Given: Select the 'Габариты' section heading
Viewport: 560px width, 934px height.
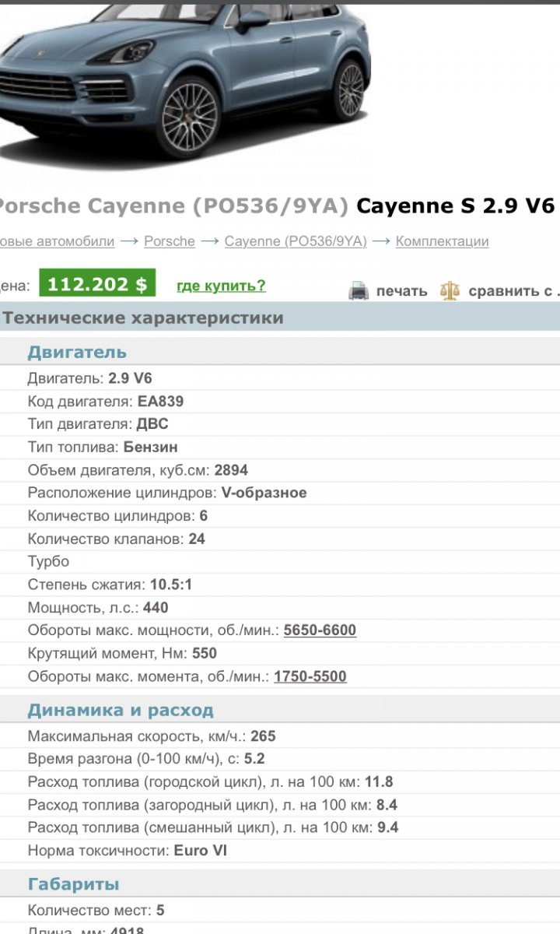Looking at the screenshot, I should (73, 884).
